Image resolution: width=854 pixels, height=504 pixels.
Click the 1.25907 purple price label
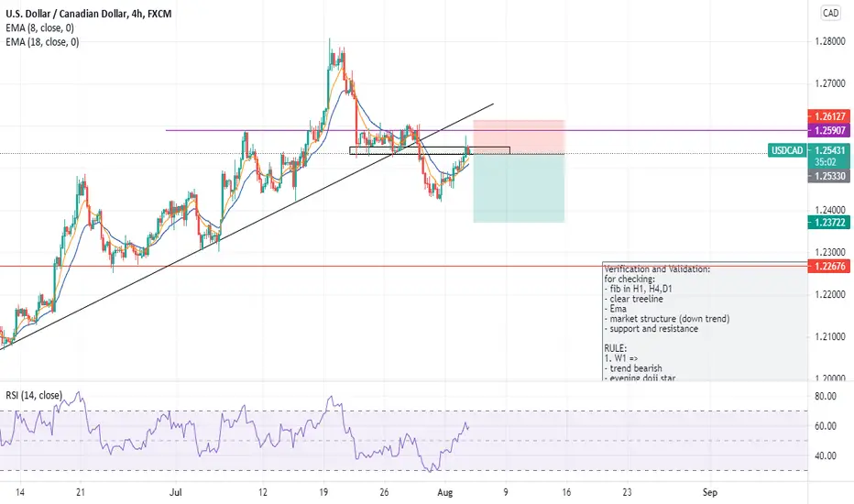click(x=828, y=130)
